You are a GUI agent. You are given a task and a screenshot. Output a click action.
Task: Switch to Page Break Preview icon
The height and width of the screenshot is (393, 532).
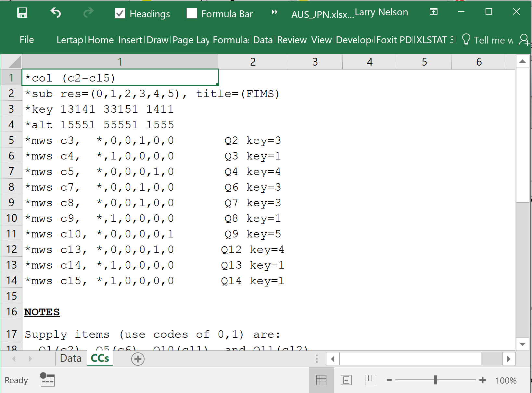370,380
